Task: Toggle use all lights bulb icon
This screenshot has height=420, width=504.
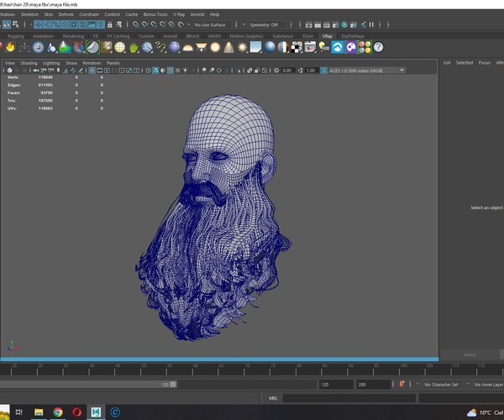Action: pos(185,71)
